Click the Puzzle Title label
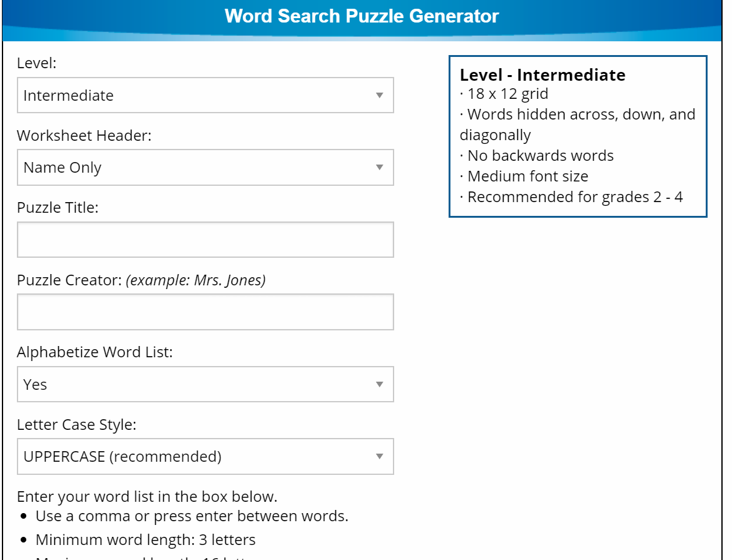This screenshot has height=560, width=732. click(x=58, y=208)
